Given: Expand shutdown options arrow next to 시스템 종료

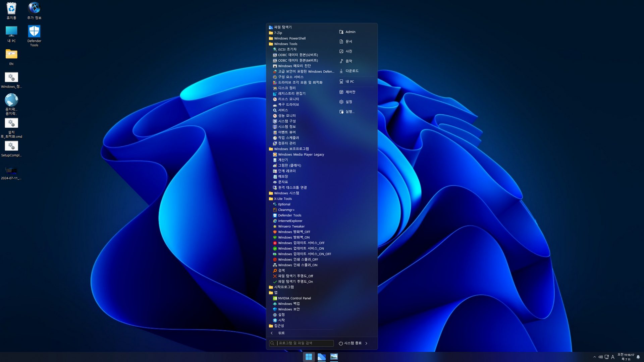Looking at the screenshot, I should (366, 343).
